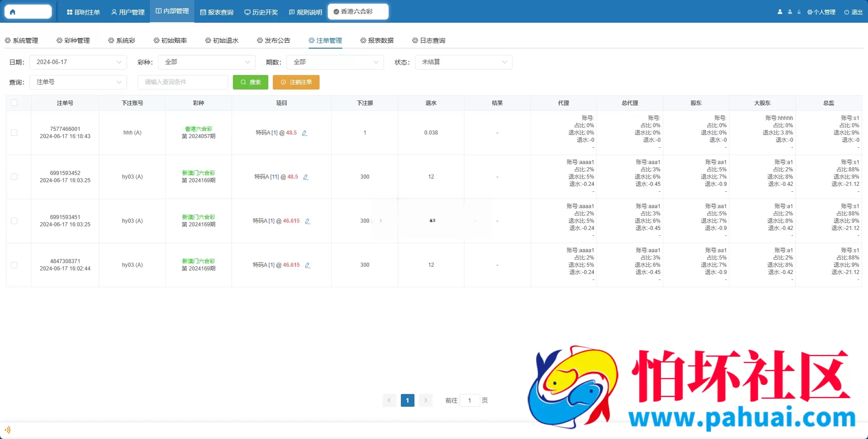Click the home icon button
This screenshot has height=439, width=868.
pyautogui.click(x=28, y=12)
